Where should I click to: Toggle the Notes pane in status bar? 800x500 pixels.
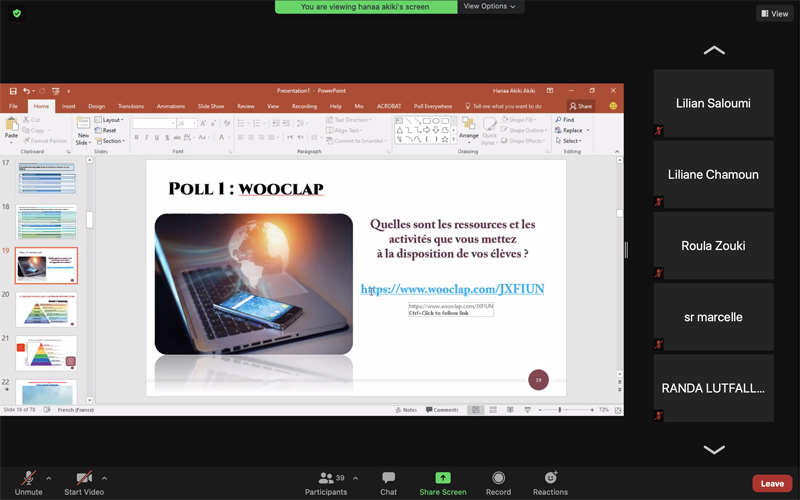pos(407,410)
